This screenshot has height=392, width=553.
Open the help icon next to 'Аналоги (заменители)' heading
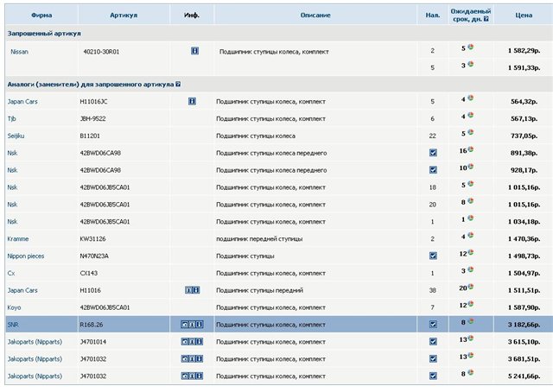coord(178,85)
